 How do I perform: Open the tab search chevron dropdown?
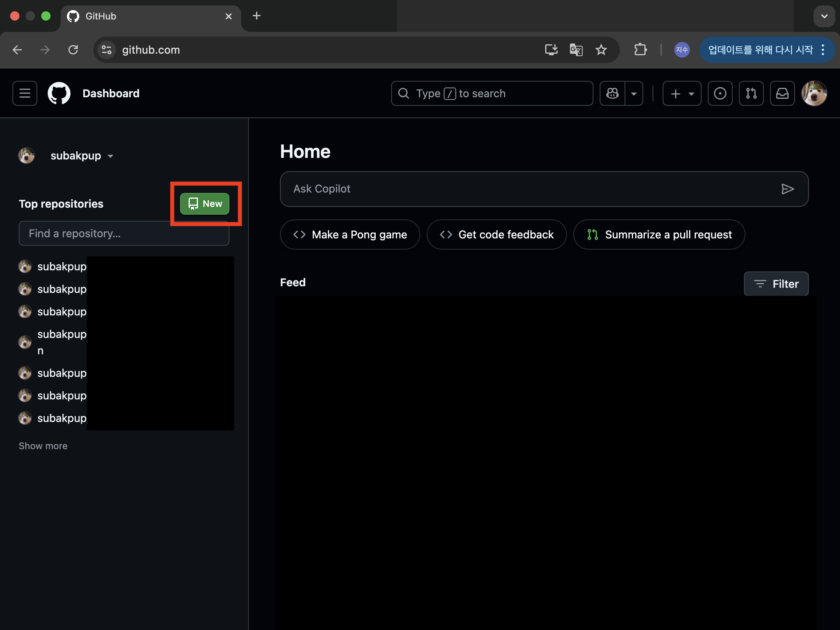coord(824,16)
